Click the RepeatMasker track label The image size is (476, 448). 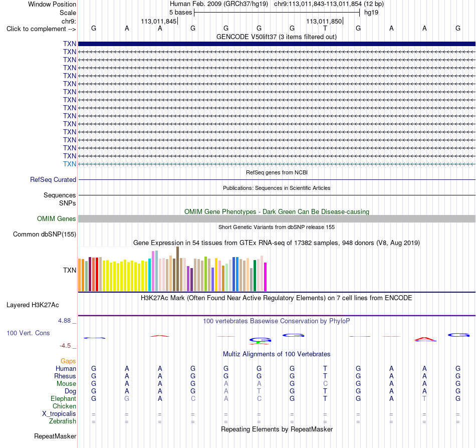pyautogui.click(x=55, y=436)
